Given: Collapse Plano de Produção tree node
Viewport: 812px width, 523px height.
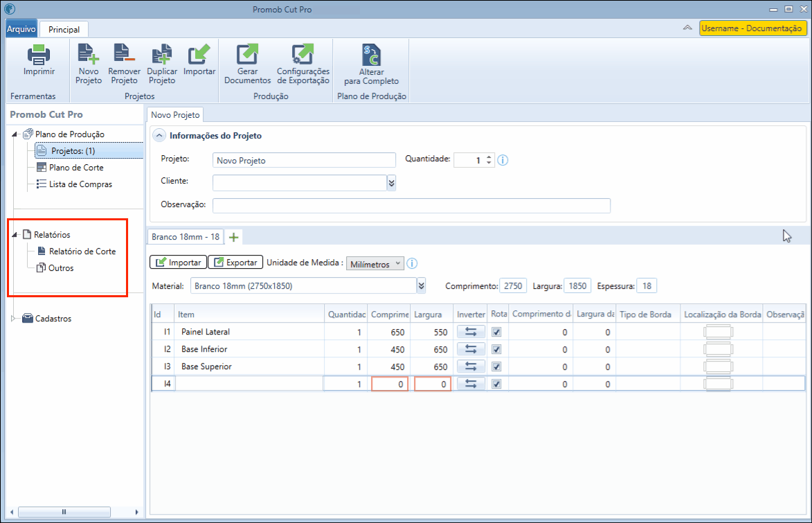Looking at the screenshot, I should pos(15,134).
